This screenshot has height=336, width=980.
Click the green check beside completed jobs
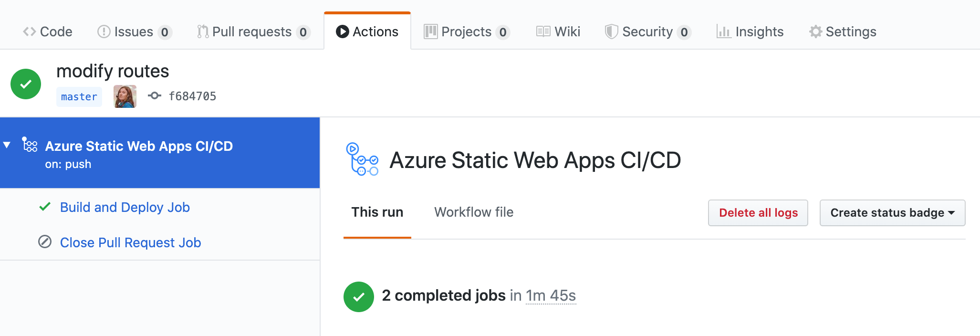(359, 297)
